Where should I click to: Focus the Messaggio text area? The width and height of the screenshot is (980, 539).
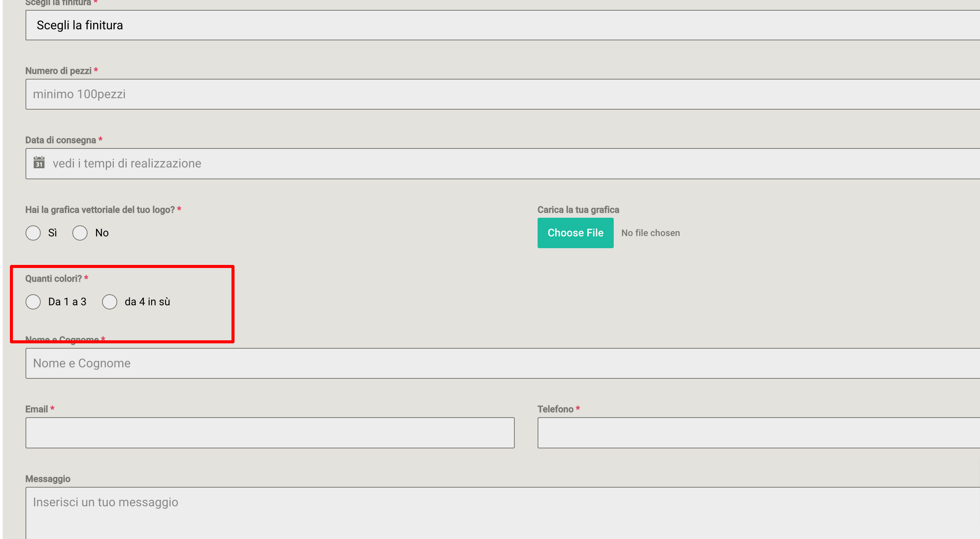pos(503,513)
